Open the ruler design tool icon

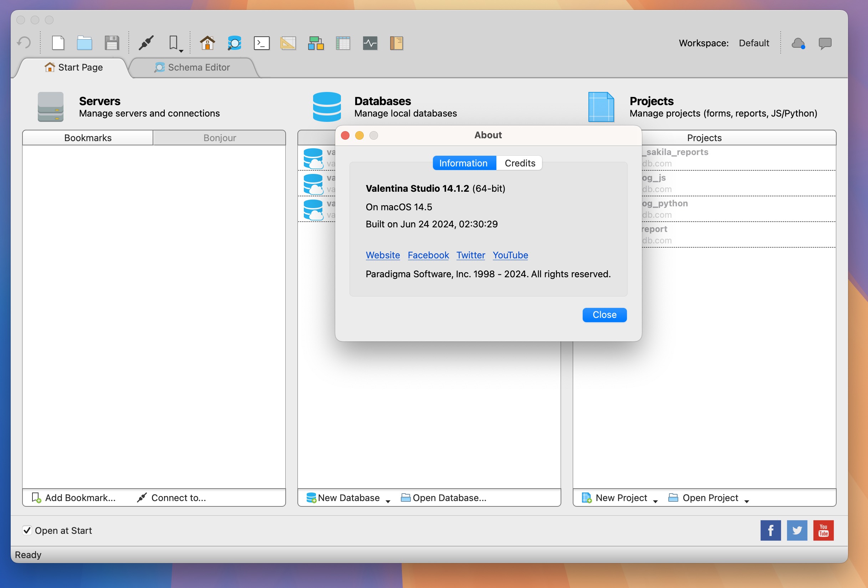(x=288, y=43)
